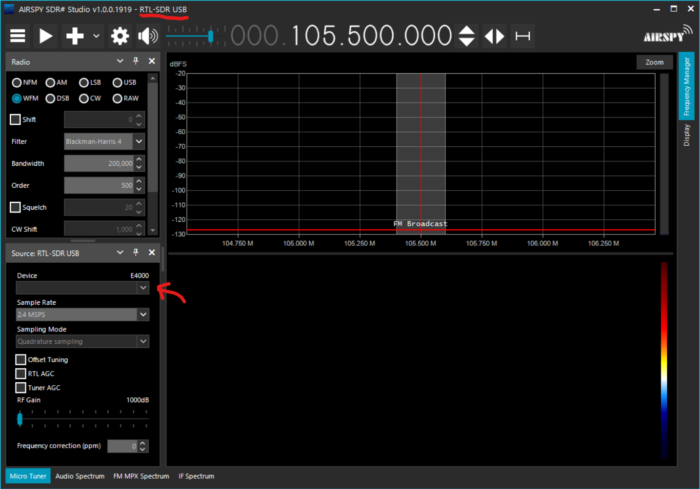This screenshot has width=700, height=489.
Task: Enable the Squelch checkbox
Action: coord(15,207)
